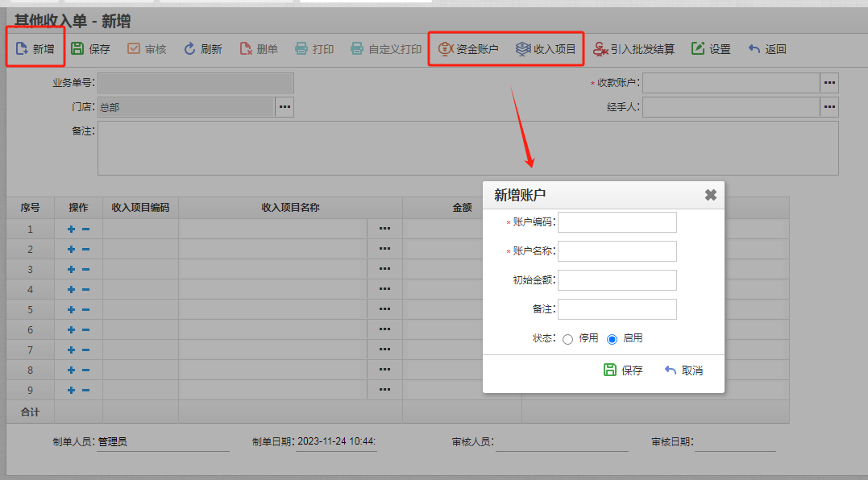Click the minus icon in row 5
The height and width of the screenshot is (480, 868).
[x=85, y=310]
